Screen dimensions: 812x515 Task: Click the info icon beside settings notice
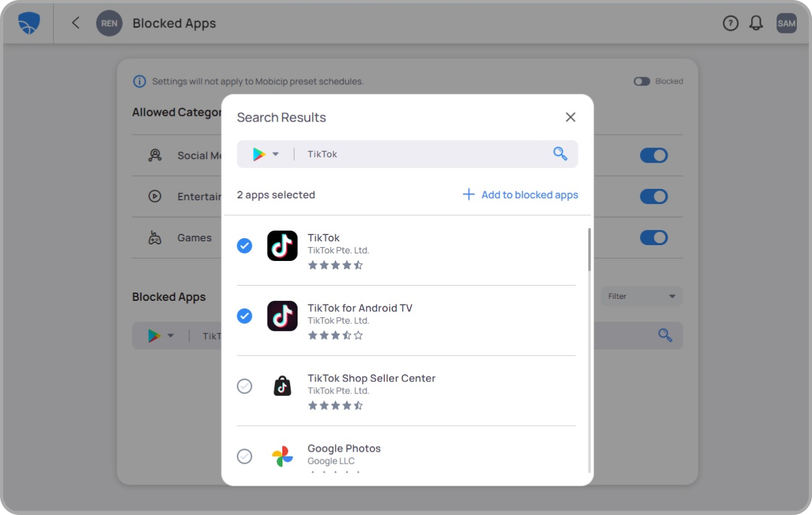139,82
